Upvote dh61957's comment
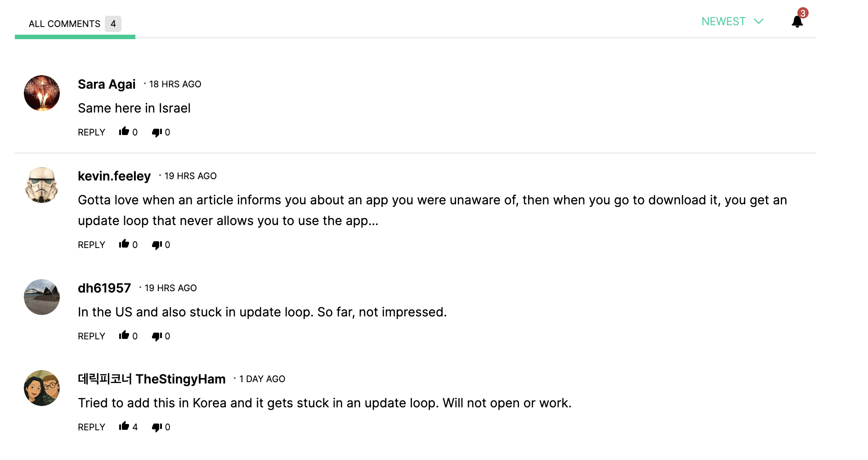The image size is (868, 460). click(x=124, y=336)
